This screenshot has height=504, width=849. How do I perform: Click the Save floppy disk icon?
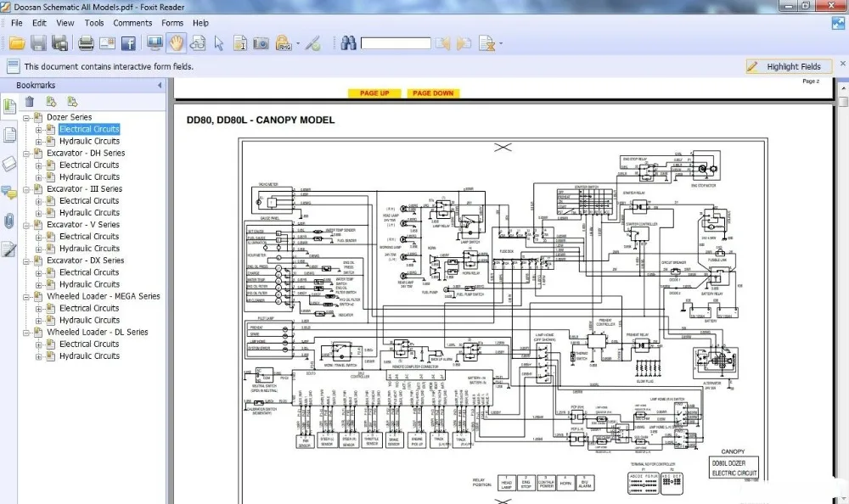(x=38, y=43)
